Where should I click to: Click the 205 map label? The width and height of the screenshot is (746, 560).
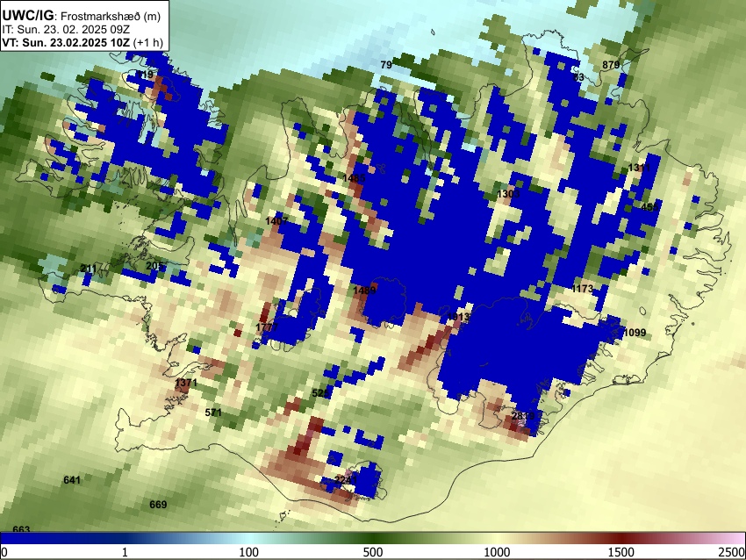[154, 265]
